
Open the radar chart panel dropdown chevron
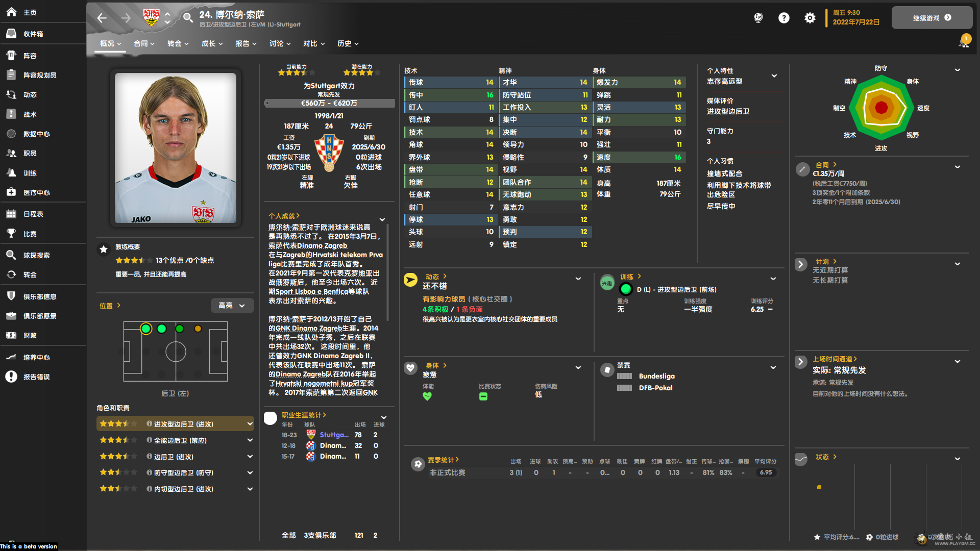pyautogui.click(x=958, y=70)
